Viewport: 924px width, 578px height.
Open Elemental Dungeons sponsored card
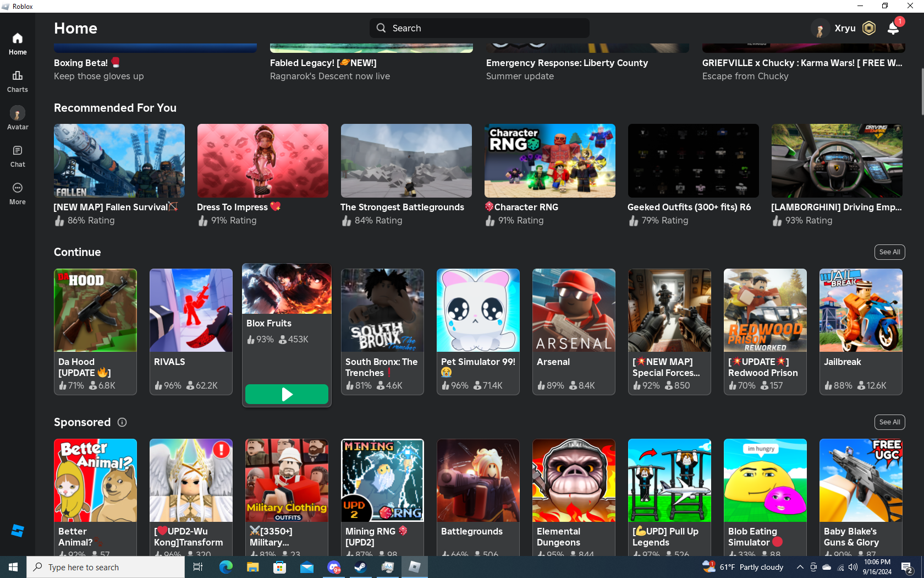point(574,497)
